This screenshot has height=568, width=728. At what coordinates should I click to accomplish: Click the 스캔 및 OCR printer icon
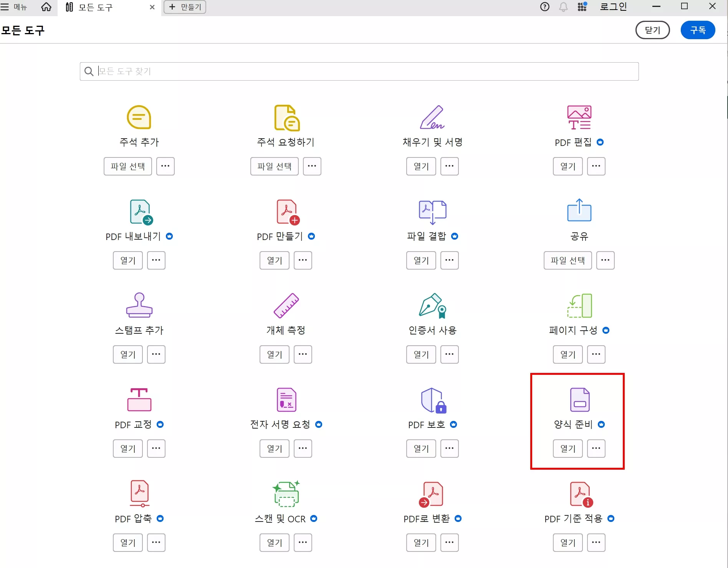point(286,494)
